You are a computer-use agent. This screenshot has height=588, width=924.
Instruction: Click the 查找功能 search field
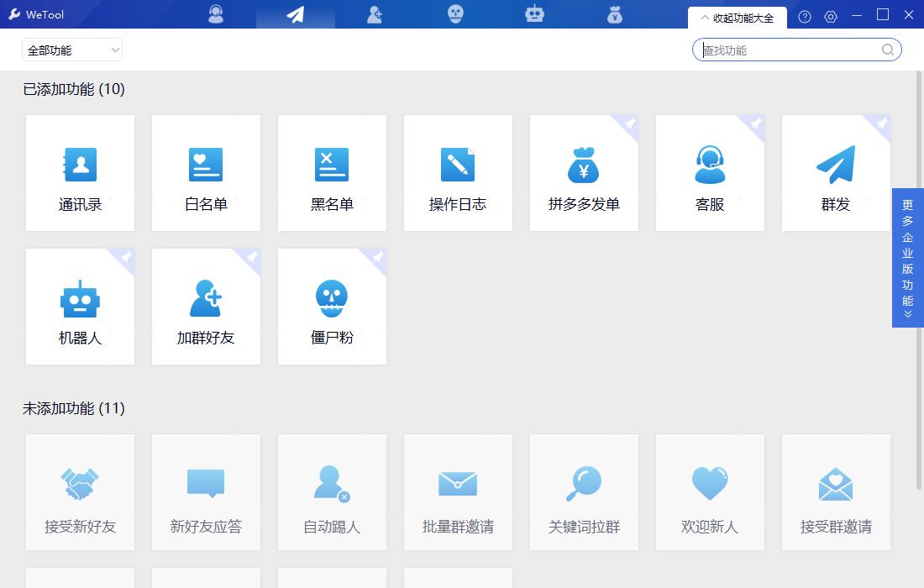tap(788, 50)
